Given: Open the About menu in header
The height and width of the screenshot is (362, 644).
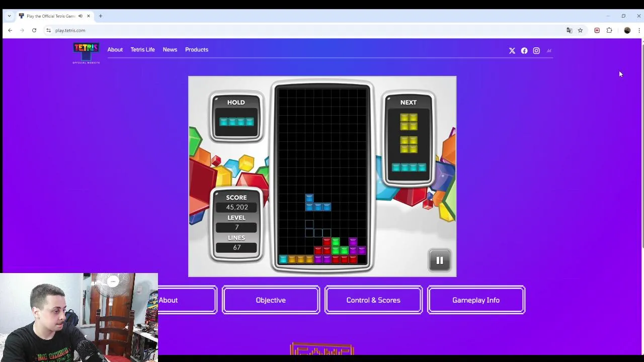Looking at the screenshot, I should tap(115, 50).
